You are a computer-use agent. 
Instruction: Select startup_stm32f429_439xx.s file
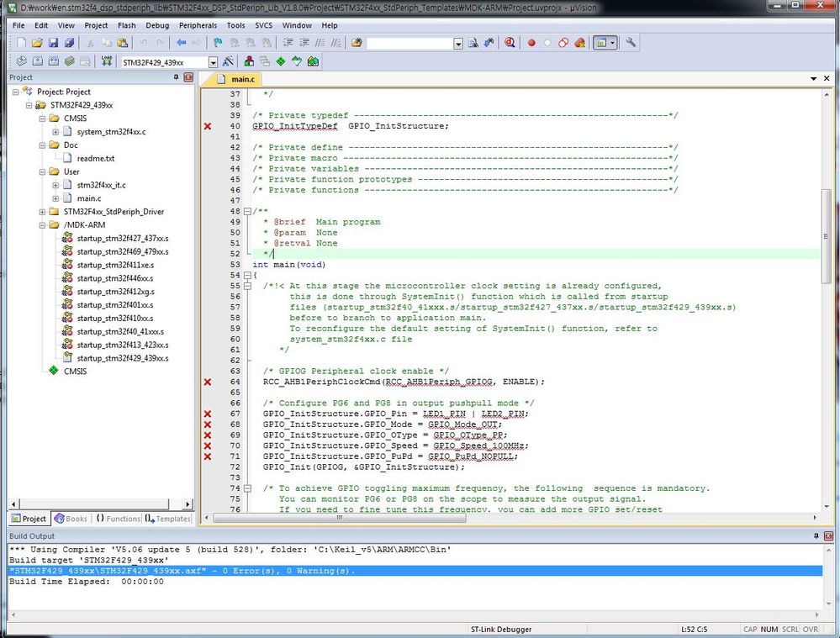[122, 358]
